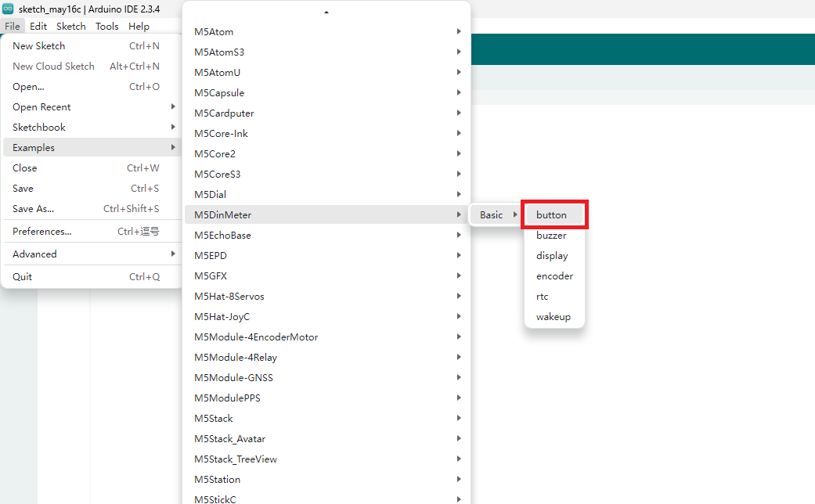Screen dimensions: 815x504
Task: Open the M5Station examples submenu
Action: click(326, 479)
